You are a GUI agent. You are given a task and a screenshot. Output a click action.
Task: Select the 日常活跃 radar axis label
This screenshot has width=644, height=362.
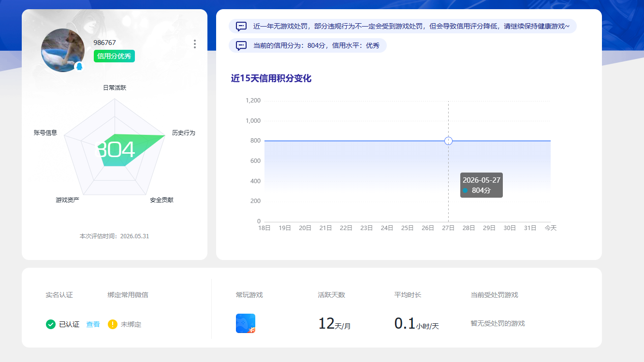click(x=115, y=87)
